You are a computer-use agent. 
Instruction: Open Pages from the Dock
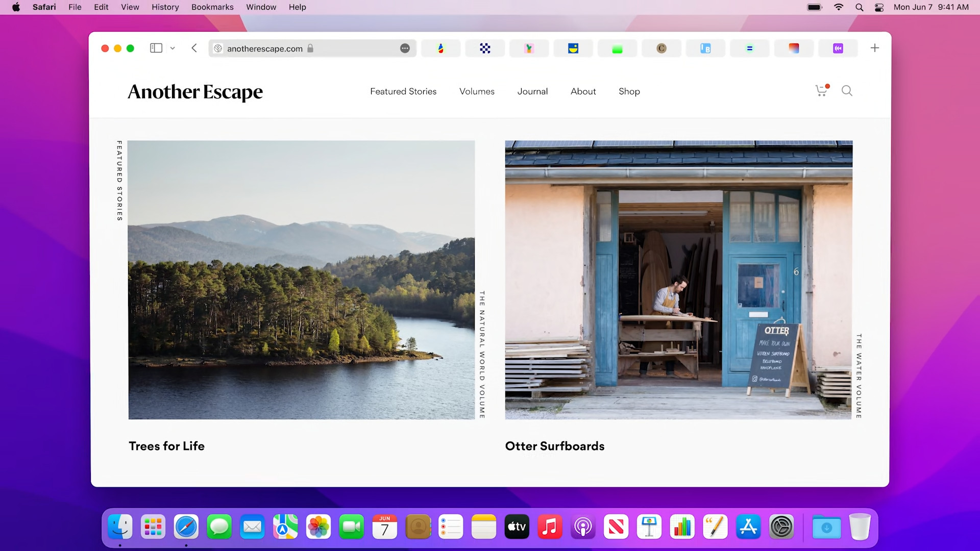pos(716,527)
